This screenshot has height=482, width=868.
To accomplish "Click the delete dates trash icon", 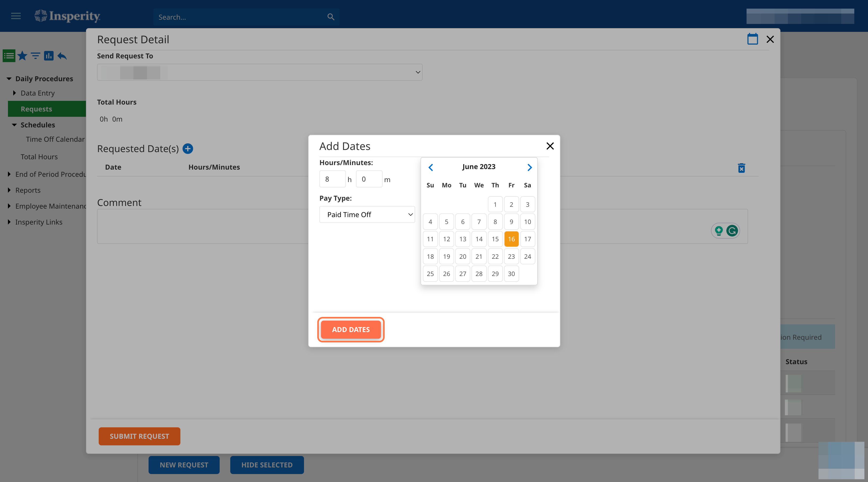I will 741,168.
